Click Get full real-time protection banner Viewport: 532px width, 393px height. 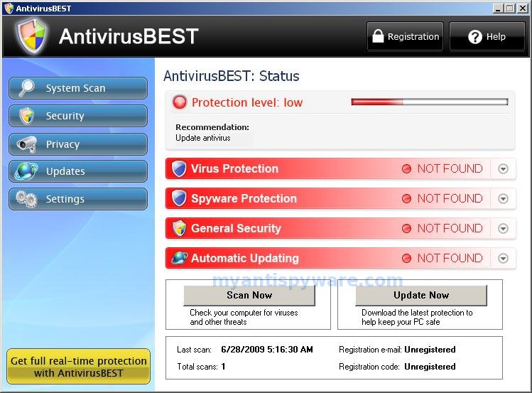pyautogui.click(x=78, y=367)
